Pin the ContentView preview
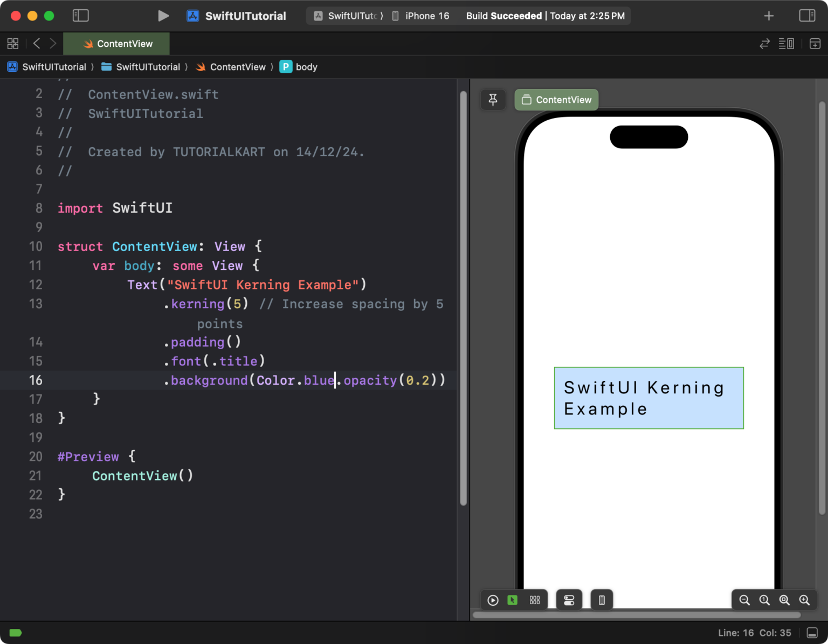 point(493,100)
